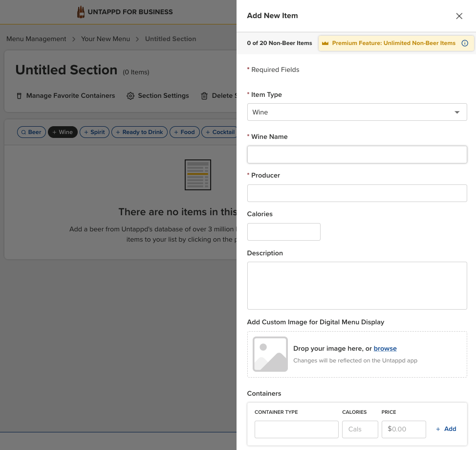This screenshot has width=476, height=450.
Task: Click the container cup icon
Action: [19, 96]
